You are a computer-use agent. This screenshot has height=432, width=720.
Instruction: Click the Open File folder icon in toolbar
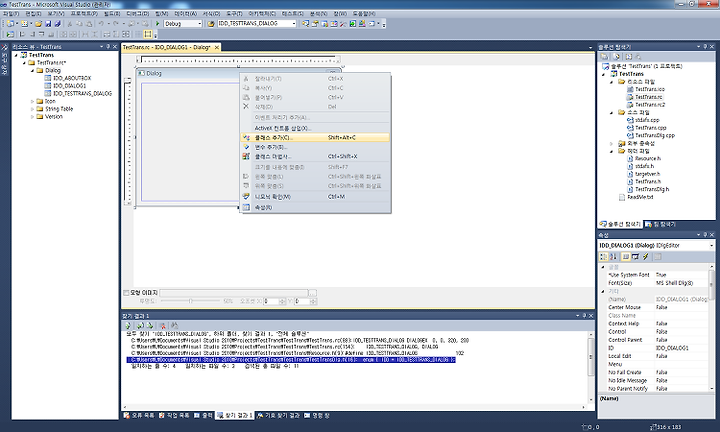[39, 23]
